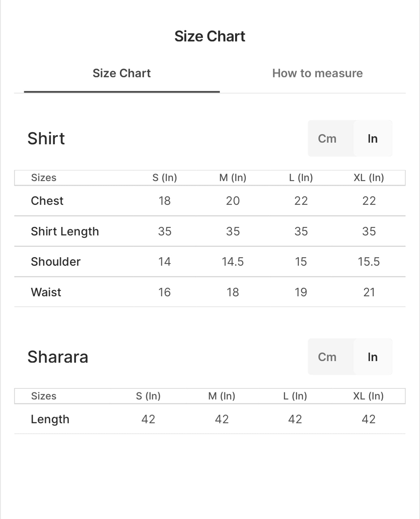Select the Shoulder row label
Viewport: 420px width, 519px height.
(56, 262)
